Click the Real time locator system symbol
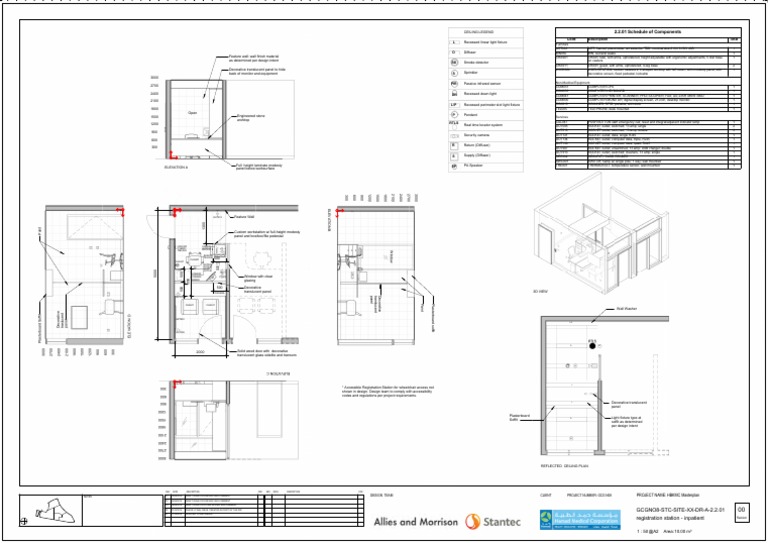768x543 pixels. click(x=454, y=125)
